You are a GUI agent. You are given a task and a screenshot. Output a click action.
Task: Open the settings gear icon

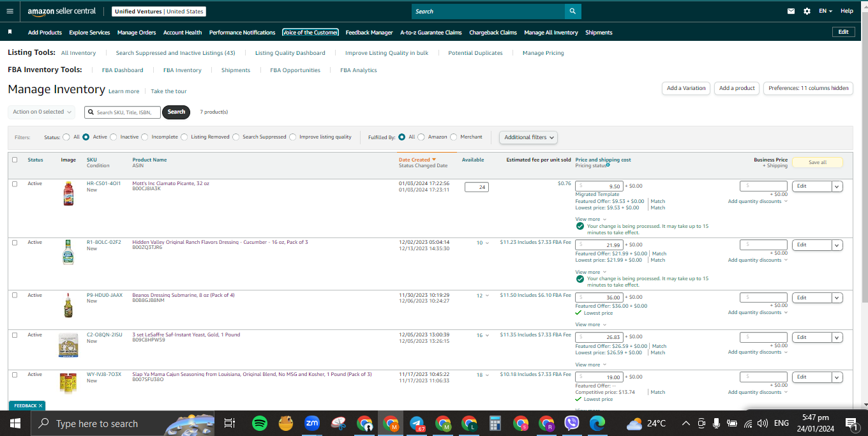[x=807, y=11]
